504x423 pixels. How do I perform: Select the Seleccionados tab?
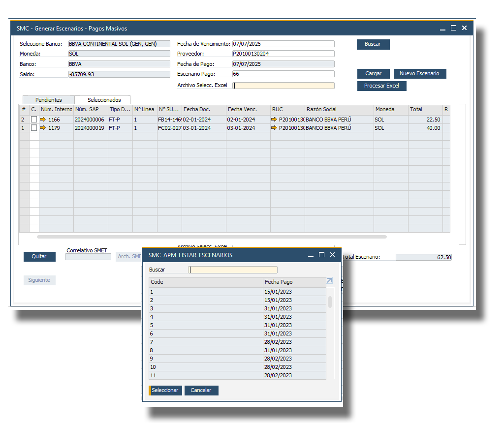click(104, 100)
